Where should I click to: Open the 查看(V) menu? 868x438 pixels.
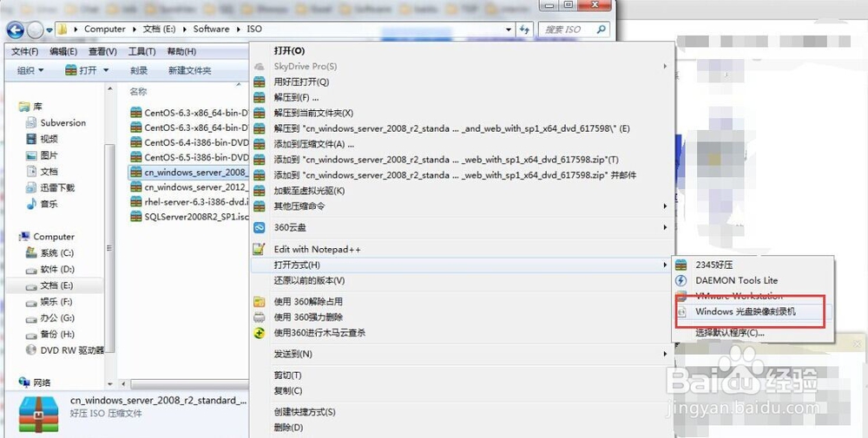click(x=102, y=51)
